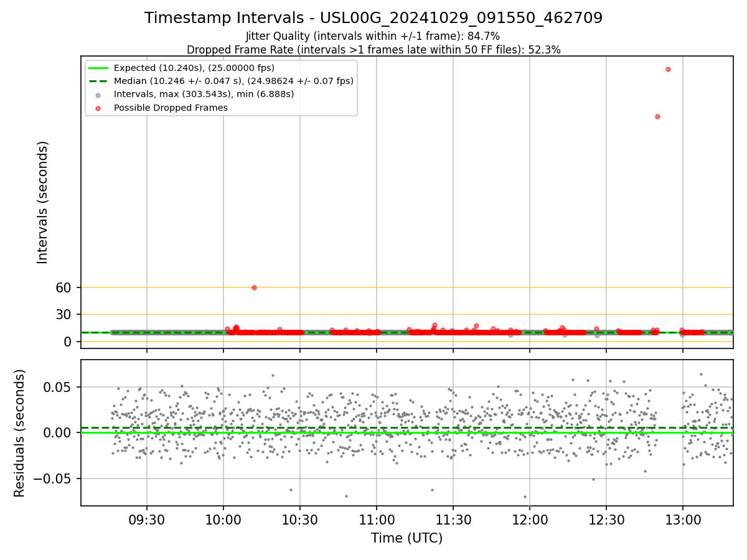Click the 'Intervals (seconds)' y-axis label
Image resolution: width=747 pixels, height=560 pixels.
click(42, 202)
